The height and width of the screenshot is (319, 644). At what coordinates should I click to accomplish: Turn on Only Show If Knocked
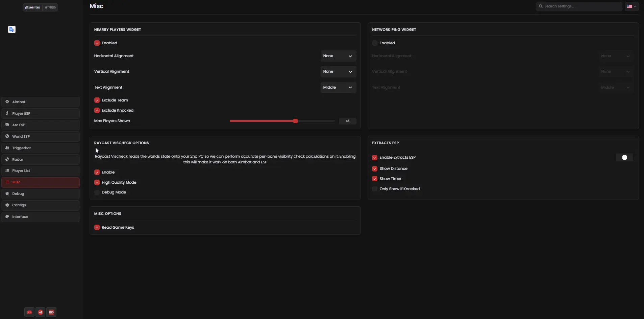(x=375, y=189)
